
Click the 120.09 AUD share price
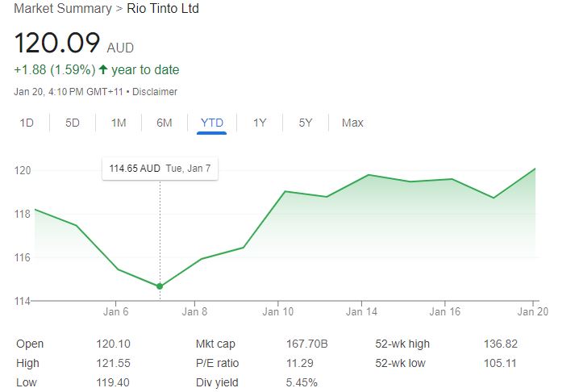pyautogui.click(x=57, y=44)
